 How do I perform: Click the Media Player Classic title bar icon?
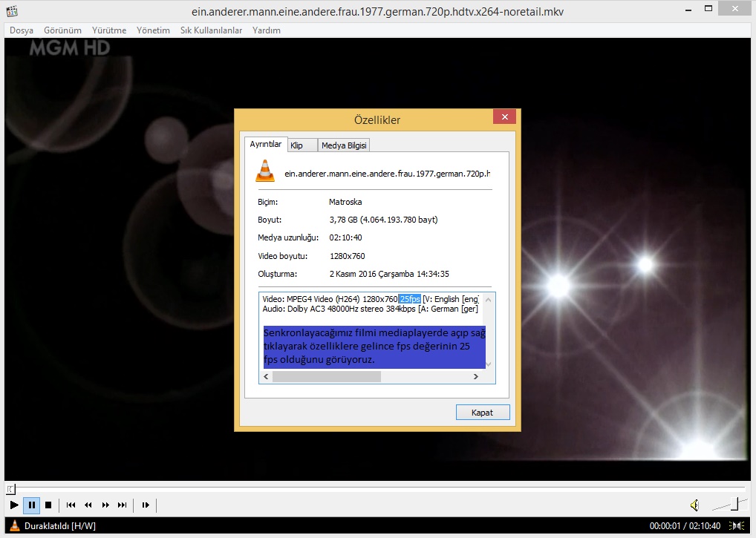(x=12, y=10)
